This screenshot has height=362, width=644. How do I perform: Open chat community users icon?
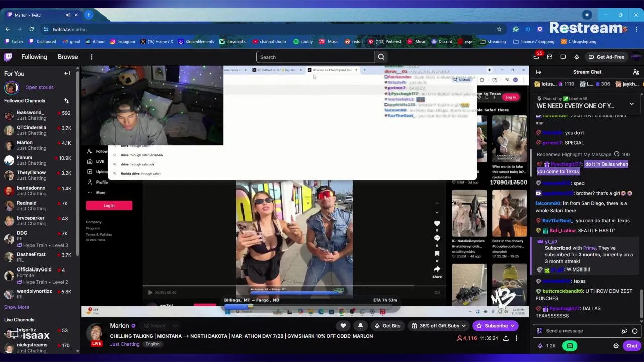click(x=636, y=72)
